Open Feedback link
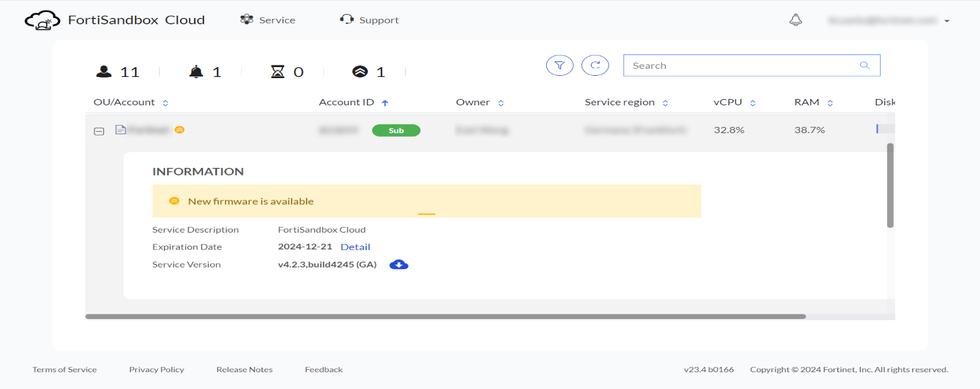The width and height of the screenshot is (980, 389). 324,369
